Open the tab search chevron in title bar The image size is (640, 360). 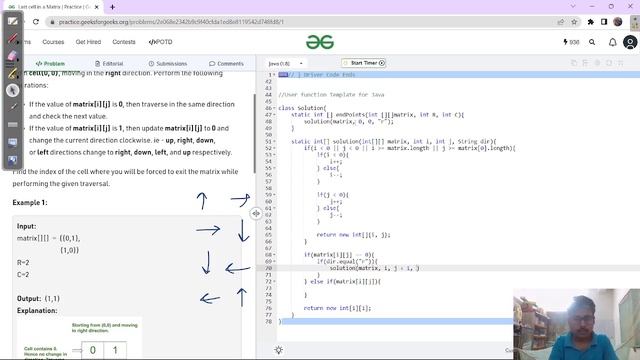tap(573, 7)
